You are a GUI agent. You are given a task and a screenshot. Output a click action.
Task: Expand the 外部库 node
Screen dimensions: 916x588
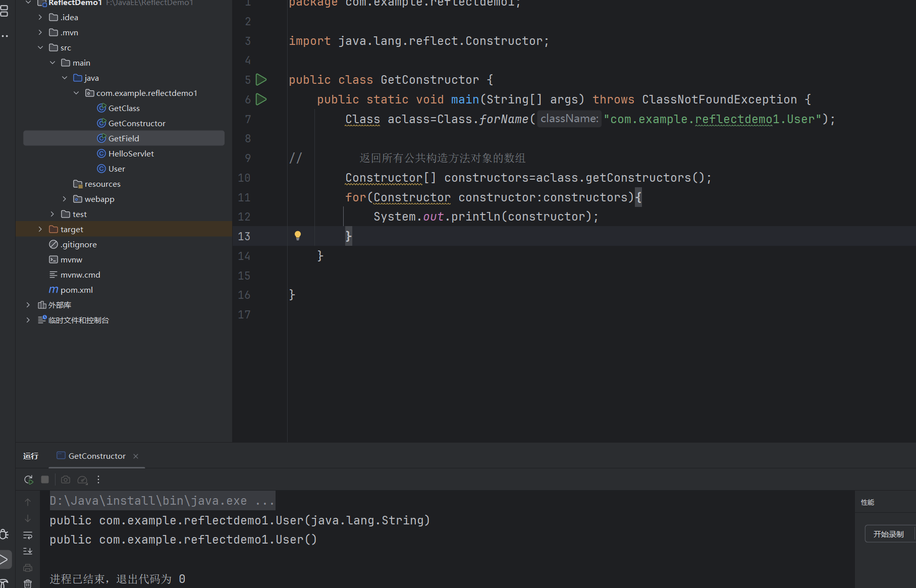pyautogui.click(x=28, y=305)
